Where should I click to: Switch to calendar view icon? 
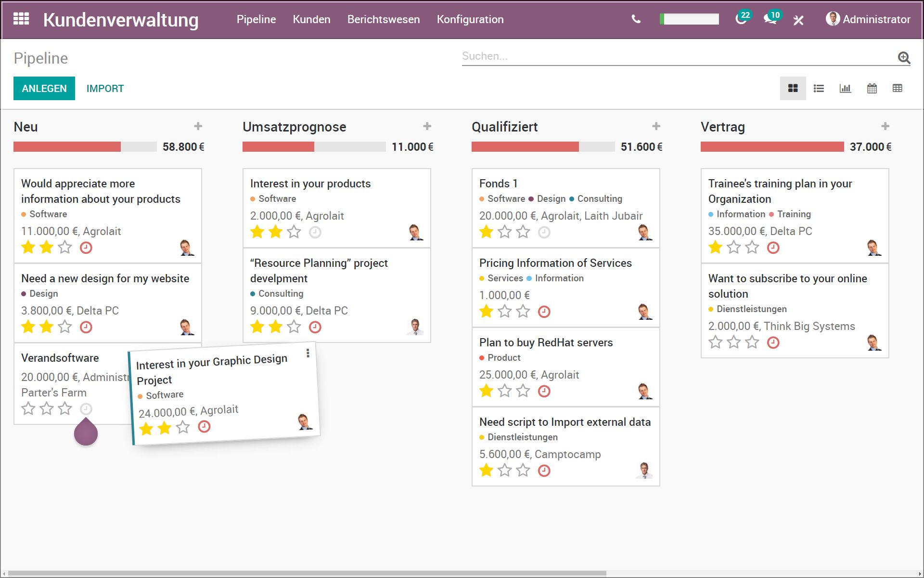tap(872, 89)
